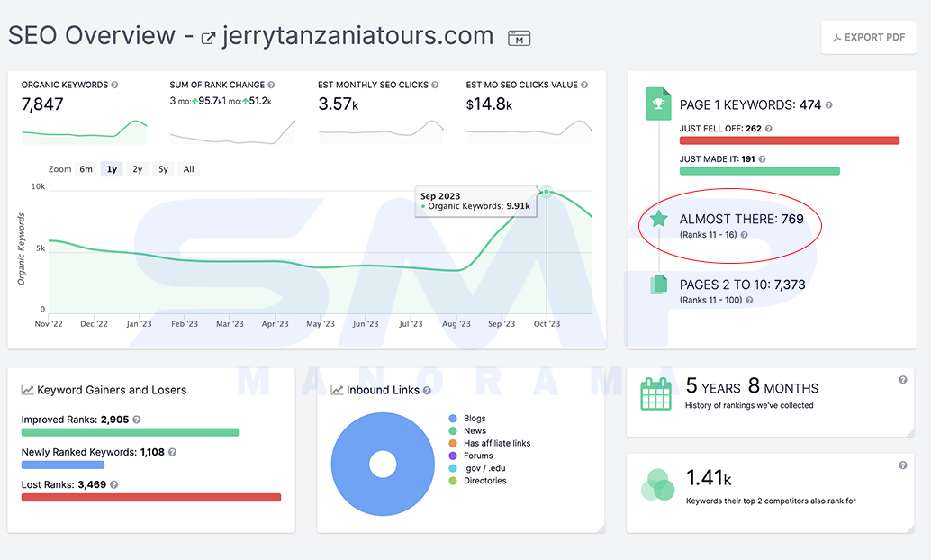Click the Sep 2023 chart data point

[547, 191]
